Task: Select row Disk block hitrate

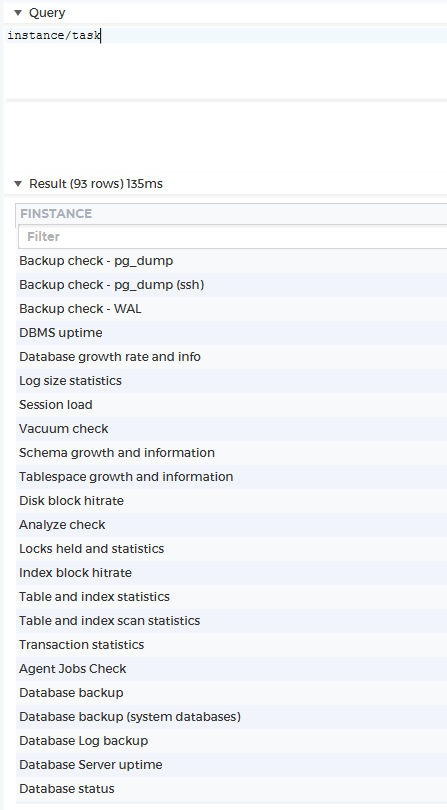Action: tap(232, 501)
